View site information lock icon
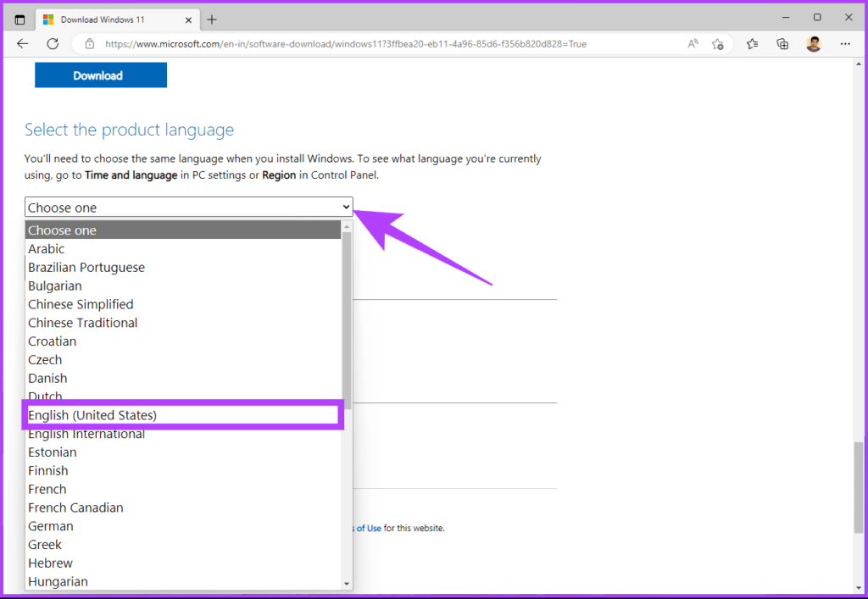 tap(90, 44)
